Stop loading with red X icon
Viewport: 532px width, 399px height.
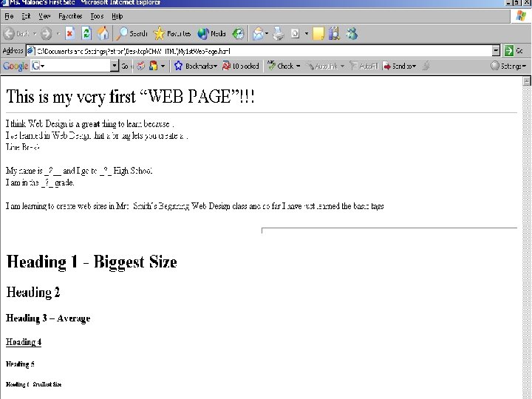click(70, 33)
